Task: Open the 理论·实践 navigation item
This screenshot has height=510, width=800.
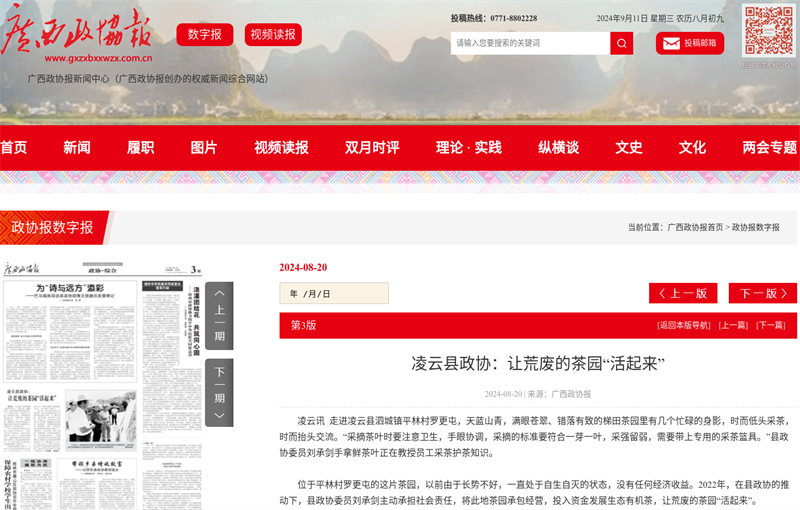Action: pyautogui.click(x=469, y=148)
